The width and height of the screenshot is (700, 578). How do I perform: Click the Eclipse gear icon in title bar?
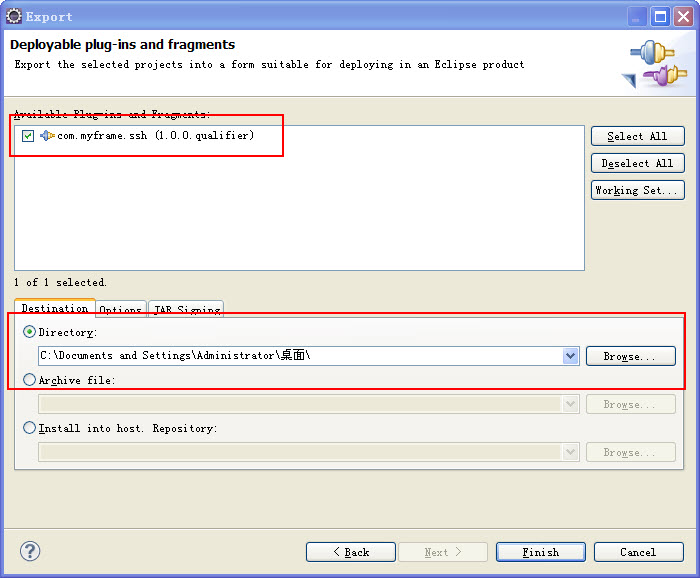pyautogui.click(x=13, y=17)
